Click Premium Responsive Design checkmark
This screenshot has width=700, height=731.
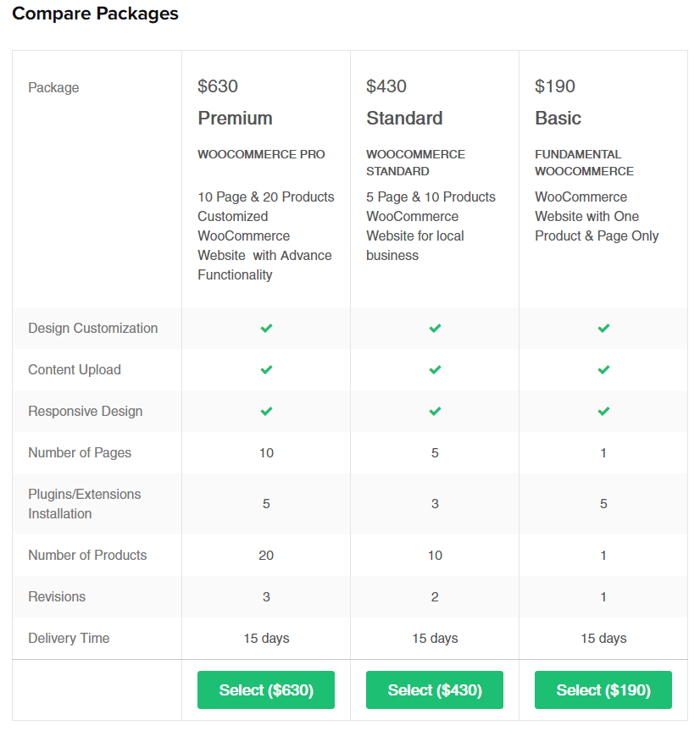pos(266,411)
